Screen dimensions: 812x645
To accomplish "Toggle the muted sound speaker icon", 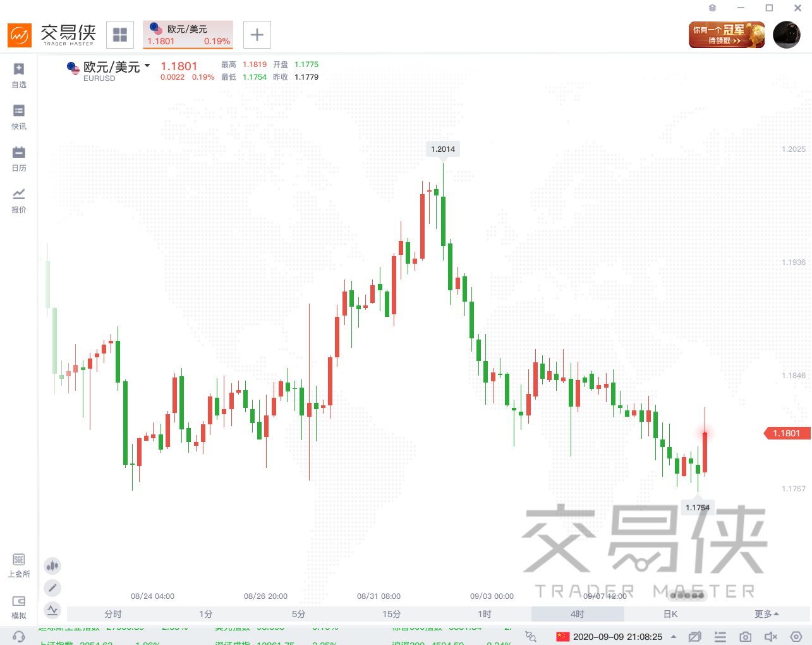I will click(771, 637).
